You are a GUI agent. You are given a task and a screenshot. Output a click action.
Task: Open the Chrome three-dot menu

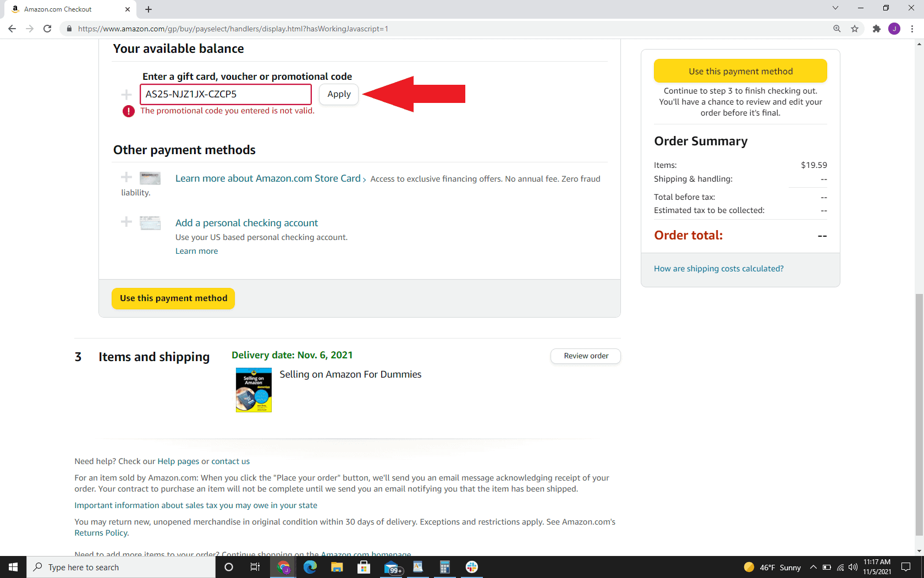tap(912, 29)
